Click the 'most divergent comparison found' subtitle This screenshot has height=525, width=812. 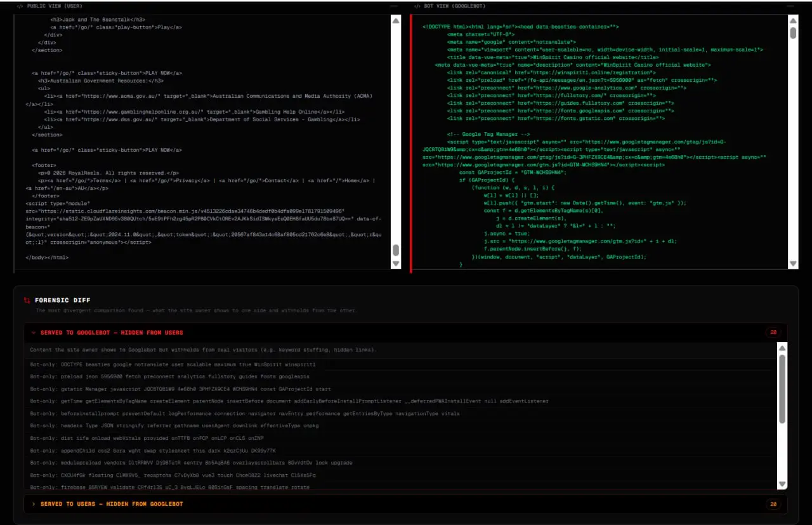click(197, 311)
